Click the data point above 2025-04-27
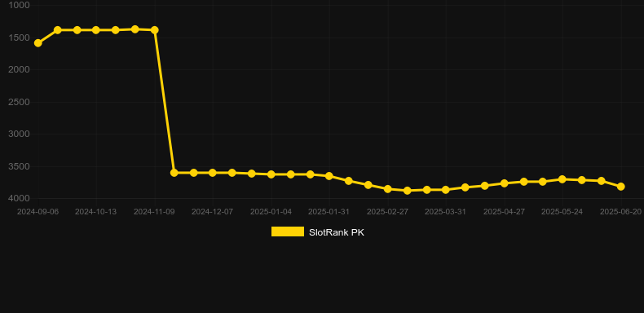644x313 pixels. point(505,183)
